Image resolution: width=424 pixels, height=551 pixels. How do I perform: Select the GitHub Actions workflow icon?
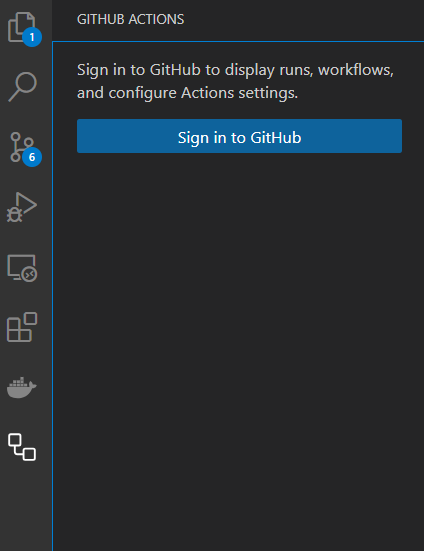[x=22, y=447]
